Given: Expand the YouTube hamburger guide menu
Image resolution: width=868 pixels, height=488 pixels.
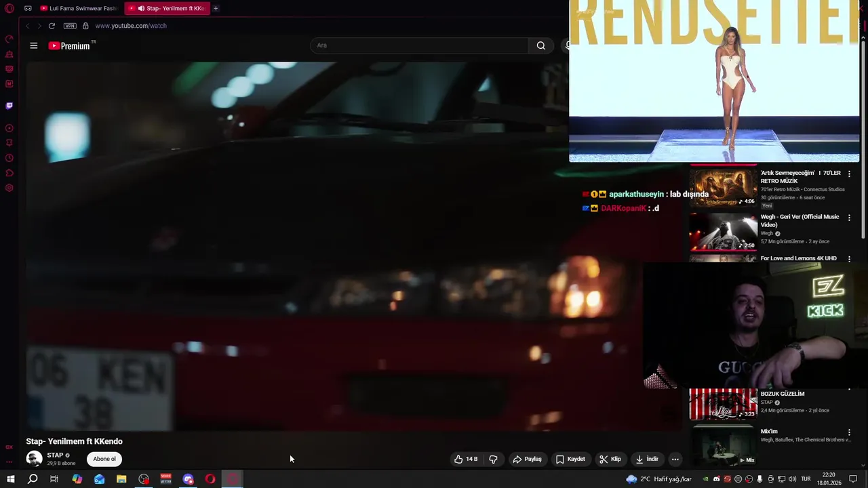Looking at the screenshot, I should point(33,45).
